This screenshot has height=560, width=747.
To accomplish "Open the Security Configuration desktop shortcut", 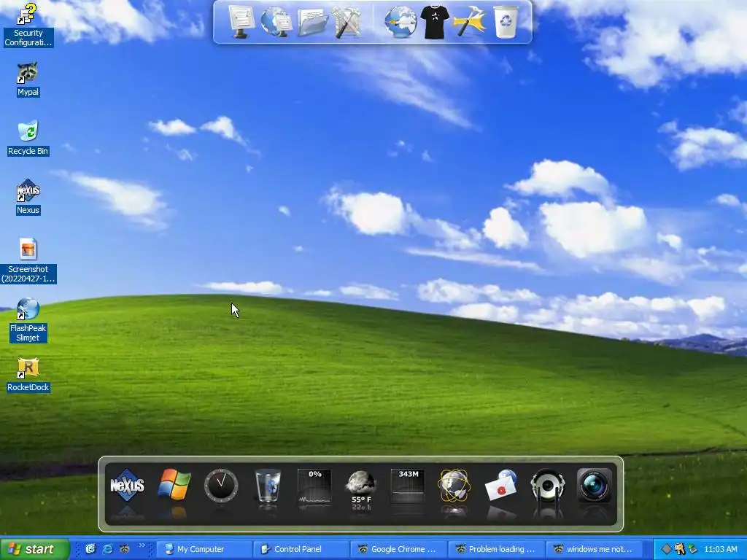I will [28, 25].
